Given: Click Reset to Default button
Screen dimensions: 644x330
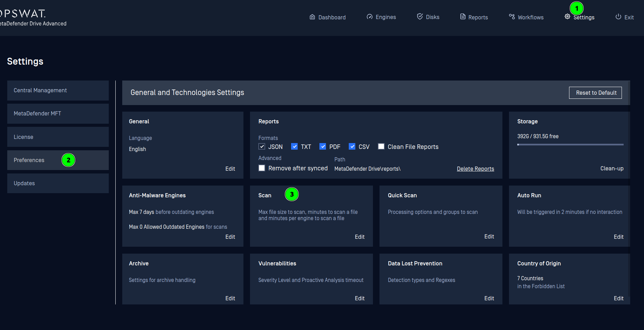Looking at the screenshot, I should 595,93.
